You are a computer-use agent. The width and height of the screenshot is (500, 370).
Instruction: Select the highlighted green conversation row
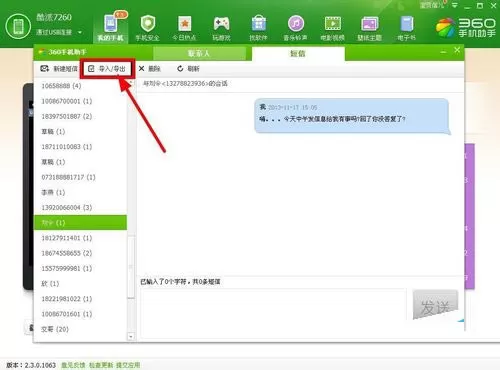point(80,223)
